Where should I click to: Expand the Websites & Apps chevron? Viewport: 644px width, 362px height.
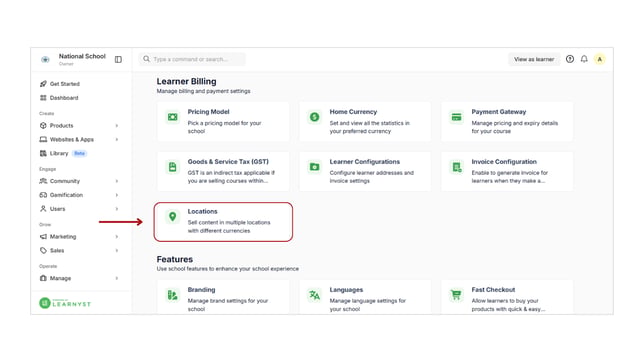117,139
